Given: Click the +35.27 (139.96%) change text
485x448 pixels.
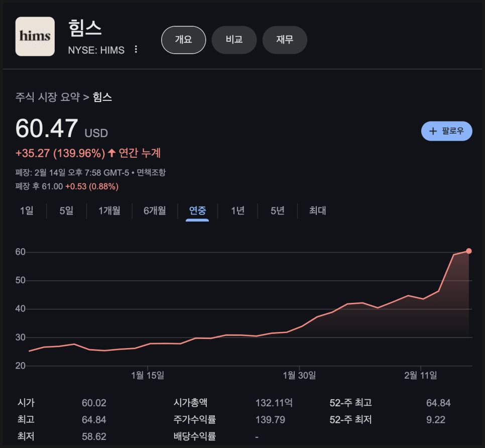Looking at the screenshot, I should (60, 153).
